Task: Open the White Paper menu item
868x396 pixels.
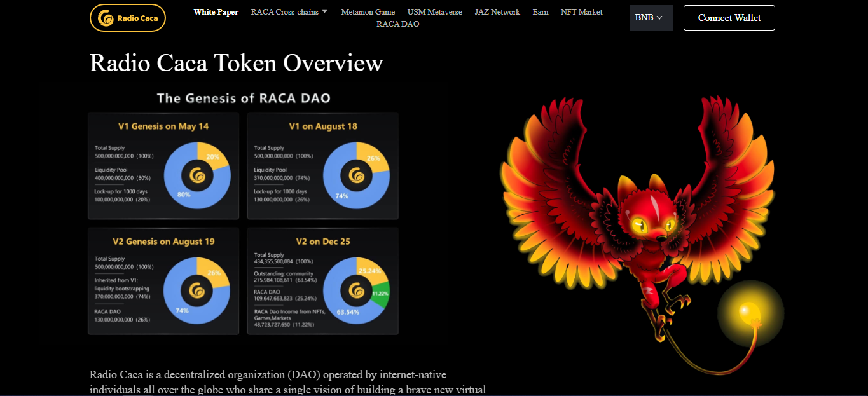Action: (216, 12)
